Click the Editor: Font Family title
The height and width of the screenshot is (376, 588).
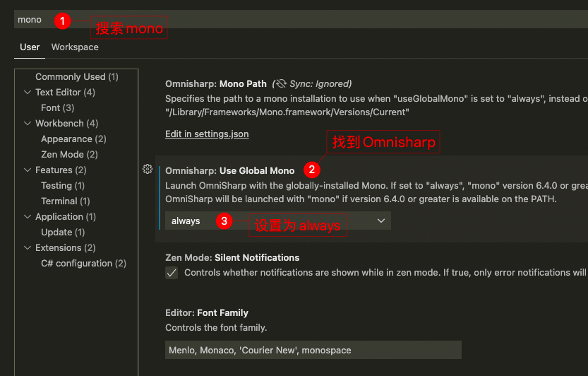[x=207, y=312]
